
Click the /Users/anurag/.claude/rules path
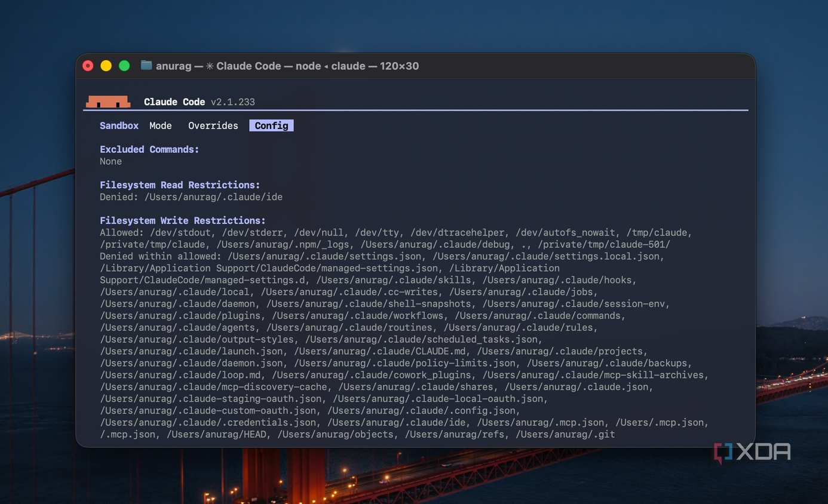[519, 328]
